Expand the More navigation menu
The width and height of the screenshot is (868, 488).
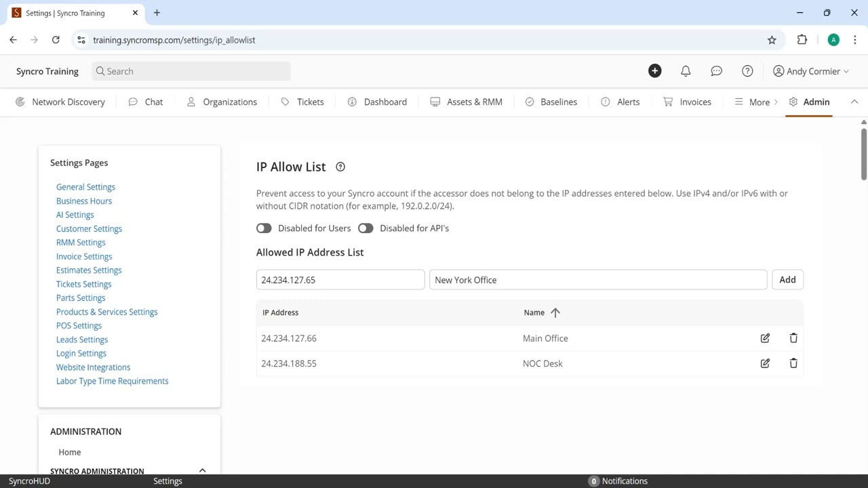coord(756,102)
